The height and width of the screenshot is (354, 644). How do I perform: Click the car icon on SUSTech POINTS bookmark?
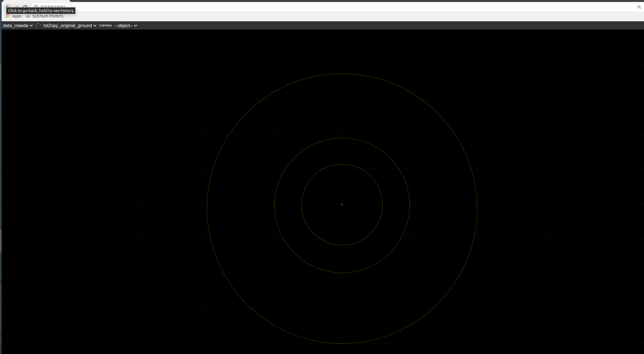click(x=28, y=16)
